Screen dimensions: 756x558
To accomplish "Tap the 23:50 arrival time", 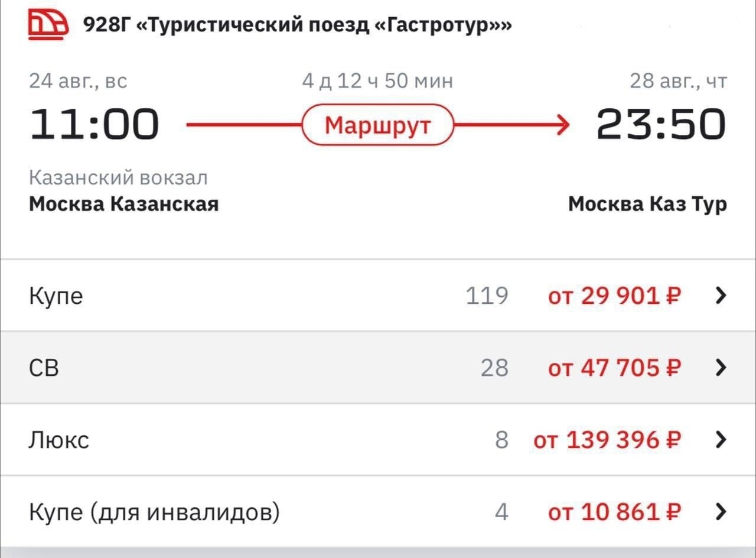I will point(661,125).
